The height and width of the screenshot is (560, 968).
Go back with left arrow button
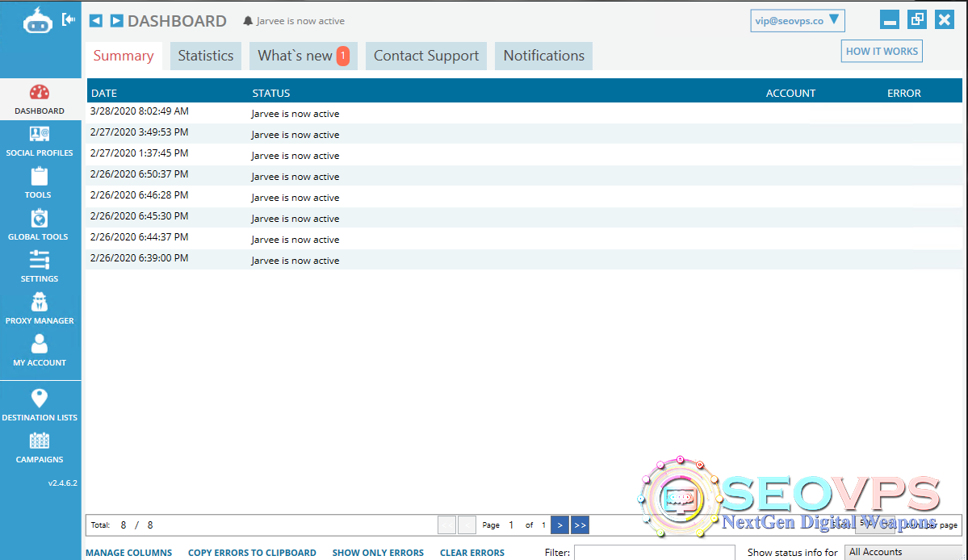96,21
